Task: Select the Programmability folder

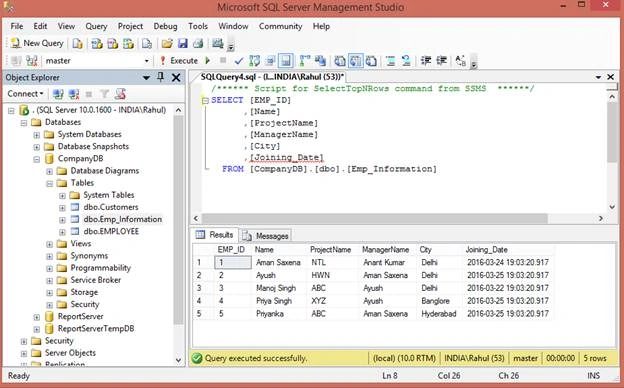Action: coord(100,268)
